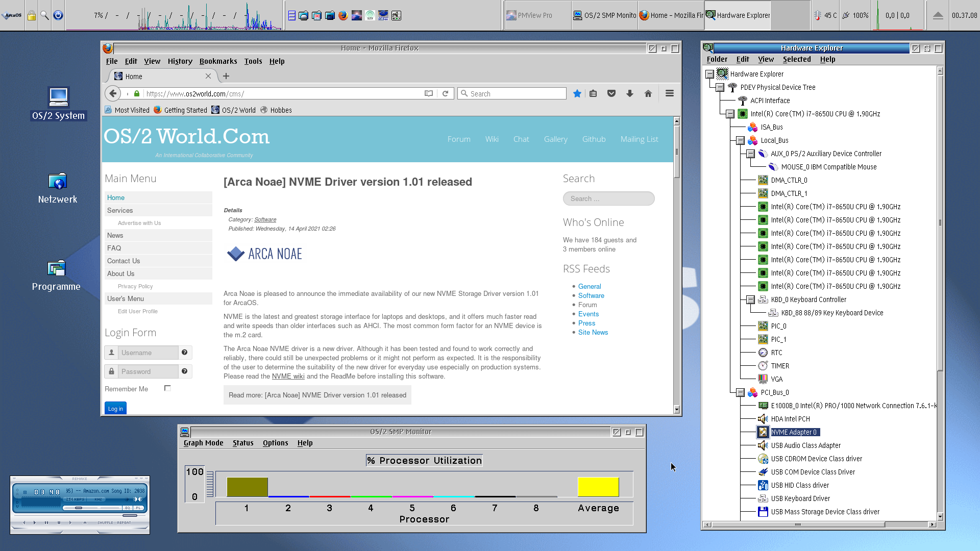
Task: Open the Forum link in site header
Action: [459, 139]
